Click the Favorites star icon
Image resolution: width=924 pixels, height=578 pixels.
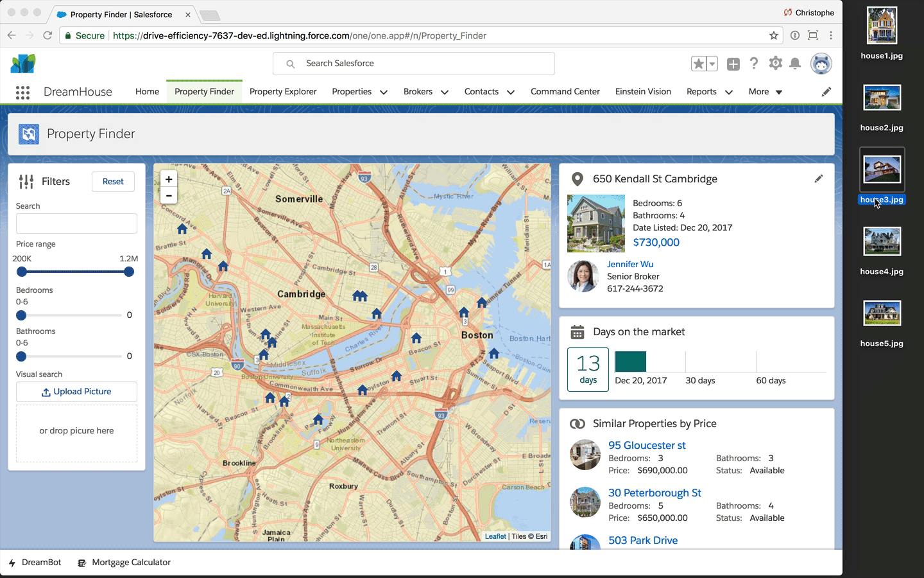tap(698, 64)
